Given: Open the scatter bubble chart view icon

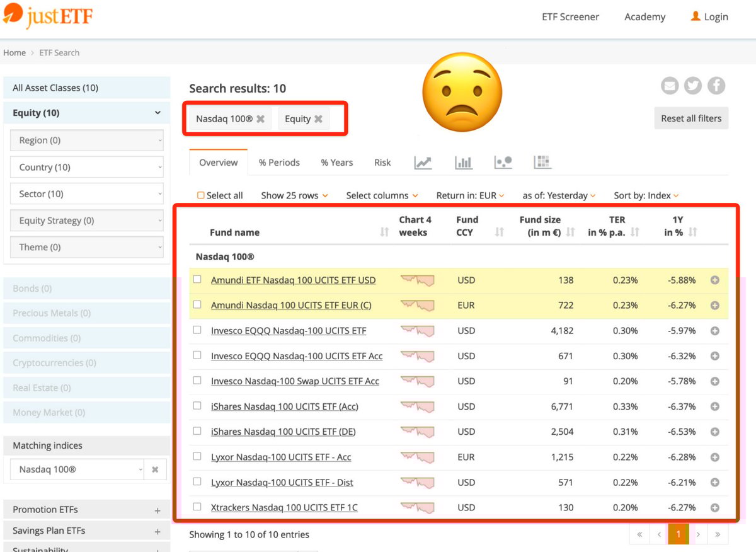Looking at the screenshot, I should click(503, 163).
